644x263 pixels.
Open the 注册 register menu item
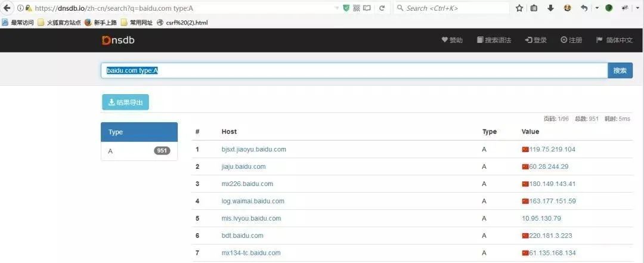pyautogui.click(x=571, y=41)
